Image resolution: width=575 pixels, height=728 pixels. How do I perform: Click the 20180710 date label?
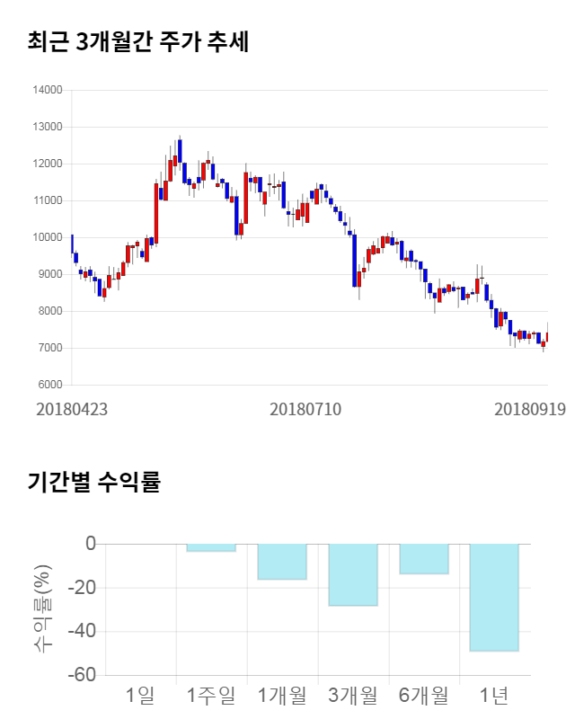click(x=305, y=409)
